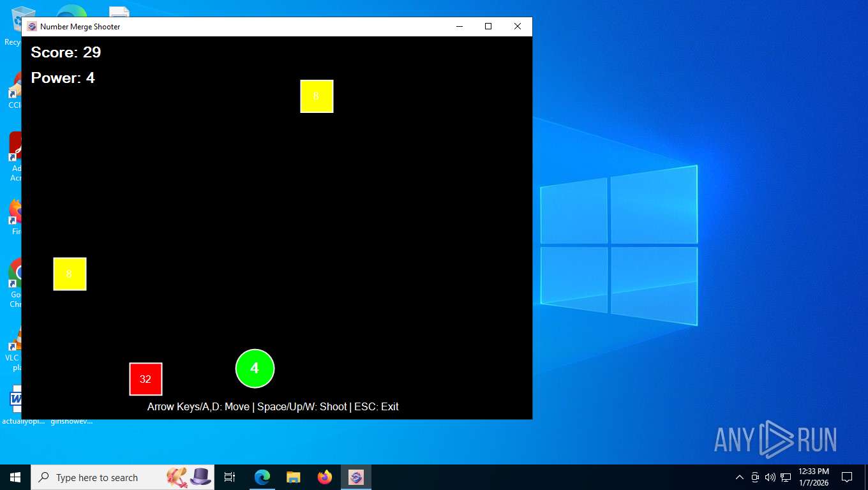868x490 pixels.
Task: Launch Firefox from the taskbar
Action: click(325, 477)
